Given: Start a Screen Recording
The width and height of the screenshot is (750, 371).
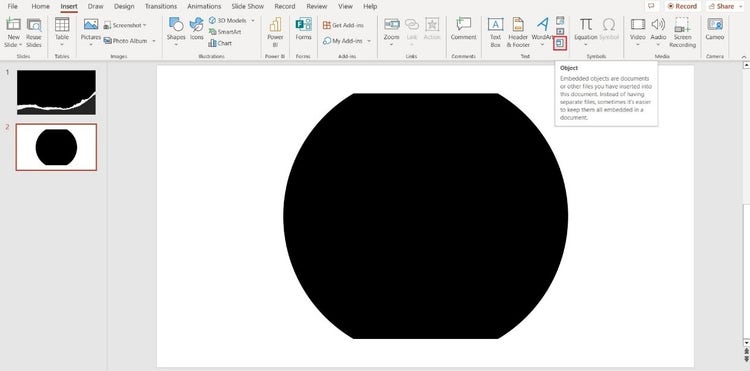Looking at the screenshot, I should pos(682,33).
